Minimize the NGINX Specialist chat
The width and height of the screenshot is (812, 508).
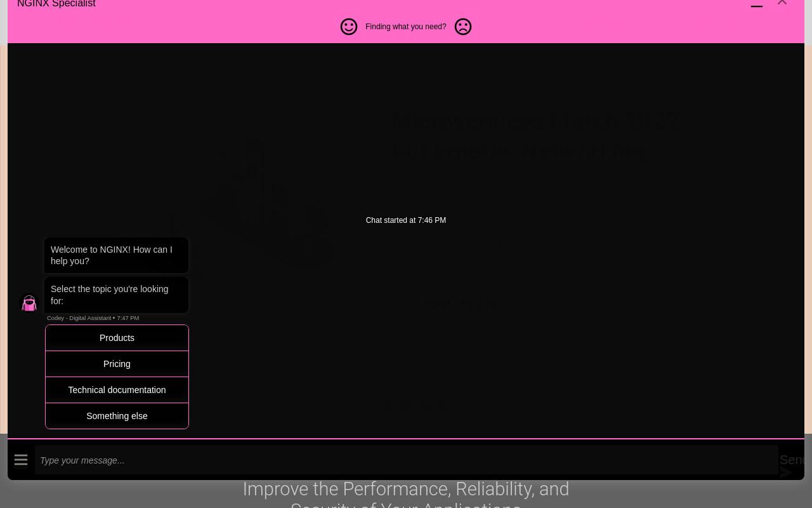coord(757,5)
